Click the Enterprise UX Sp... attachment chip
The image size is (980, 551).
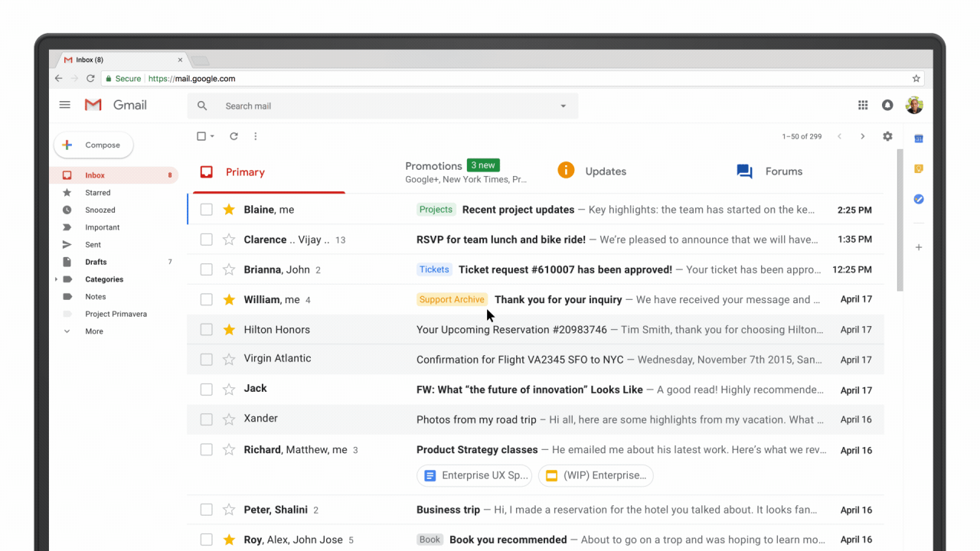[x=474, y=475]
